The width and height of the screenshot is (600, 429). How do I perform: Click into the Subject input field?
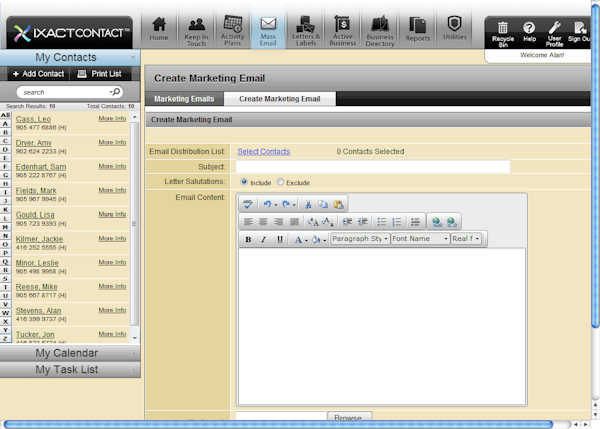coord(372,167)
